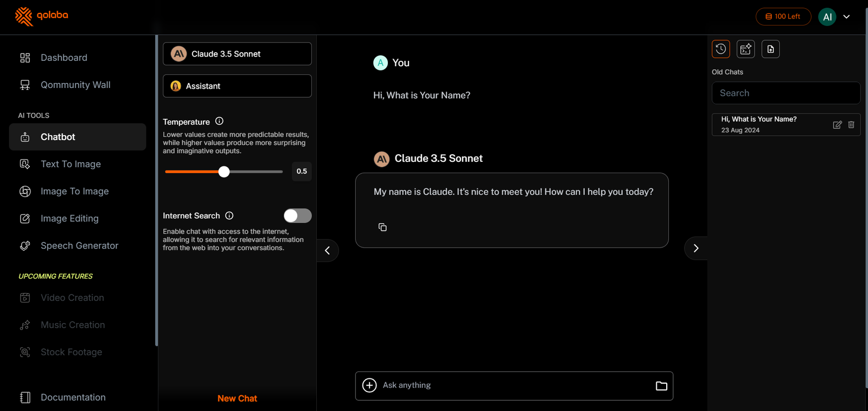Click the Claude avatar above the response
Image resolution: width=868 pixels, height=411 pixels.
[x=382, y=159]
